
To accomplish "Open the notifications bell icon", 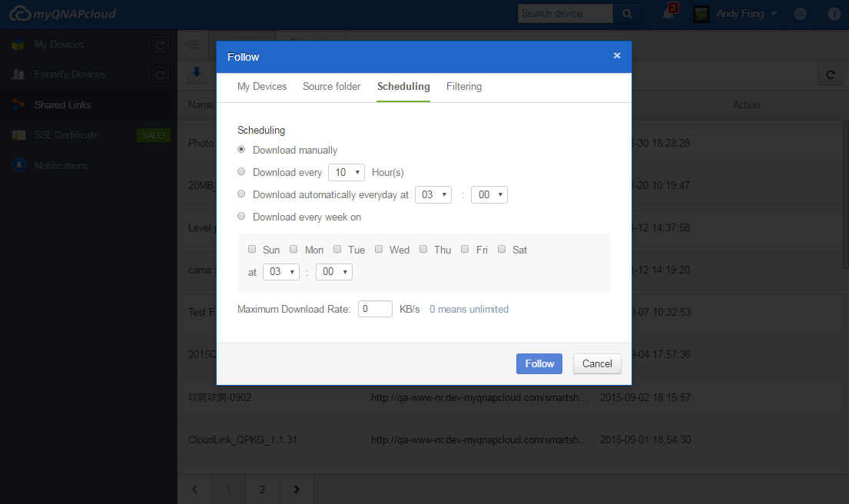I will click(668, 14).
